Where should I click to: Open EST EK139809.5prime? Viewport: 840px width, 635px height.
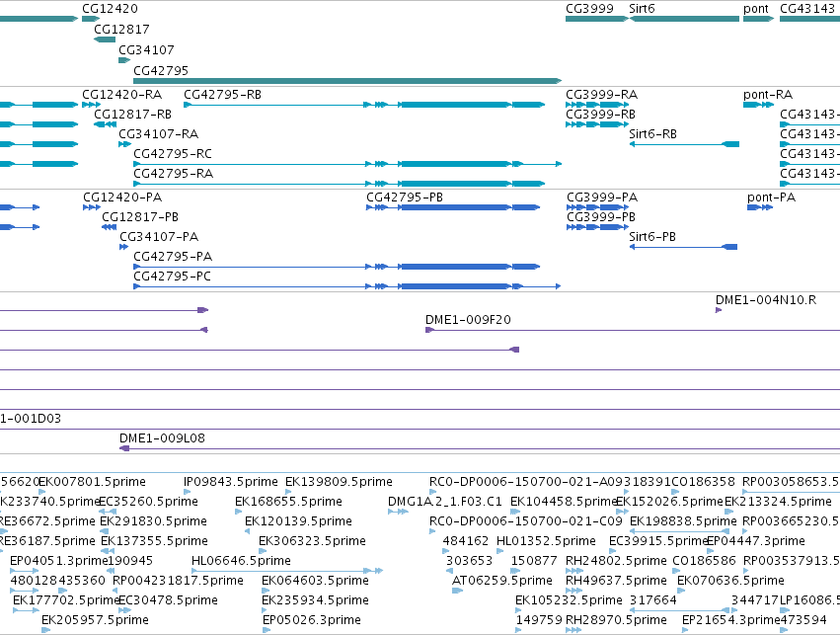click(339, 482)
